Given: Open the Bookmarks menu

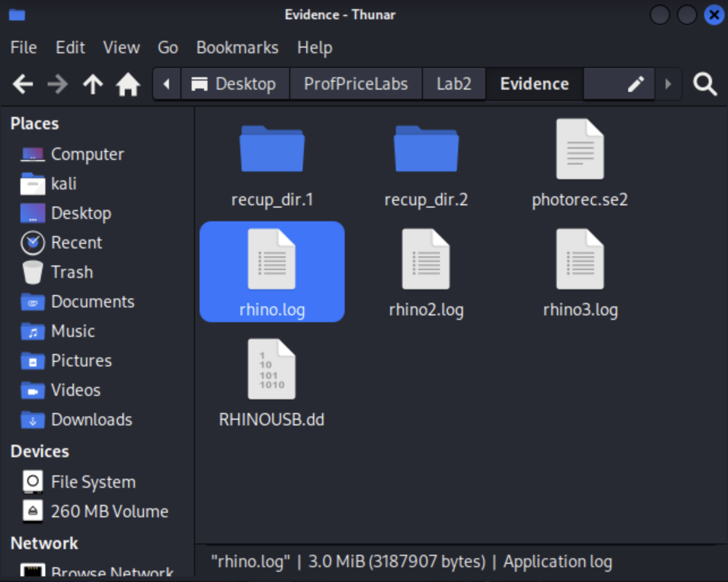Looking at the screenshot, I should pyautogui.click(x=237, y=48).
